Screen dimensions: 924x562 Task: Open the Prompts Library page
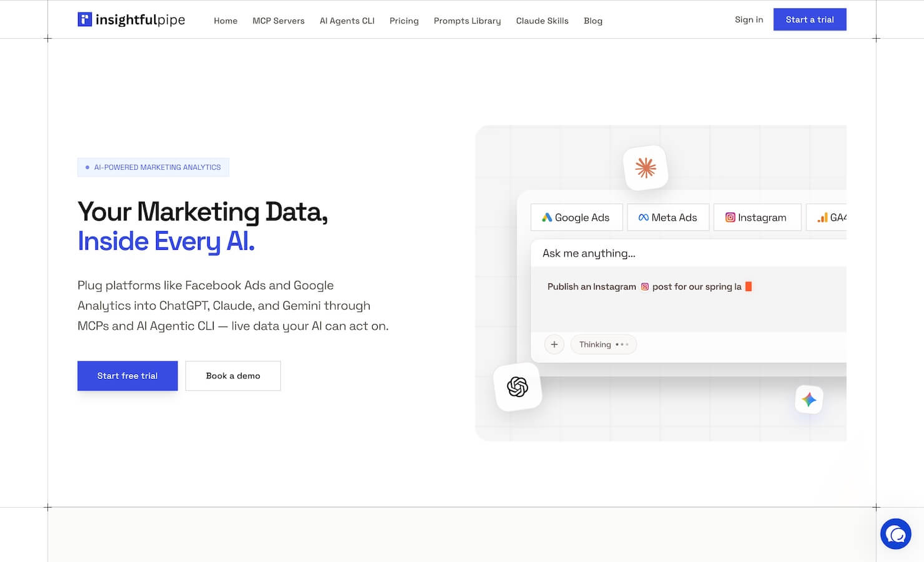467,21
